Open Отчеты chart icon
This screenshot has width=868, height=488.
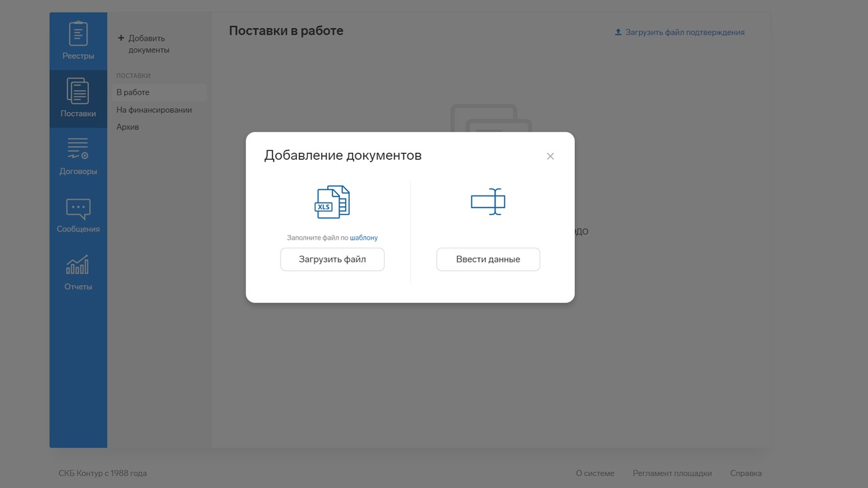coord(77,265)
